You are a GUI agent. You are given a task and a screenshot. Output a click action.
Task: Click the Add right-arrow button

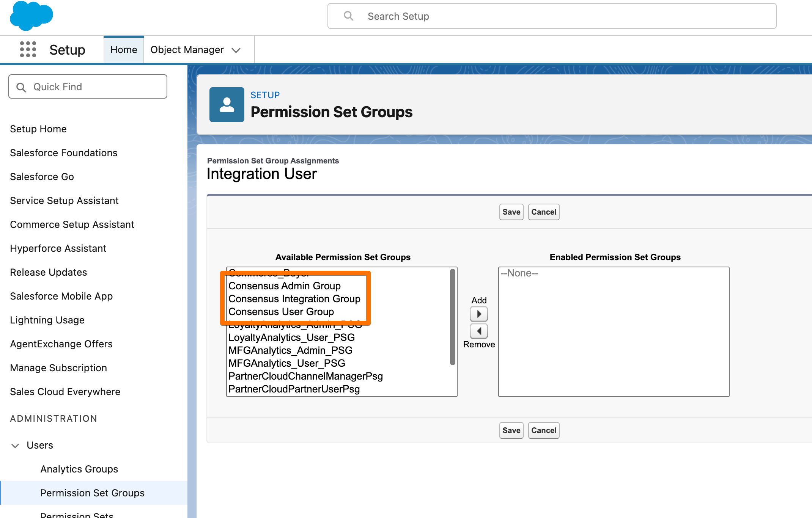479,314
